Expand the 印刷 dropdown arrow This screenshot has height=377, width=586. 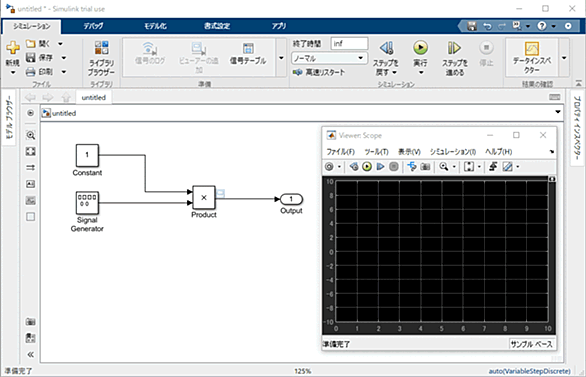coord(64,72)
